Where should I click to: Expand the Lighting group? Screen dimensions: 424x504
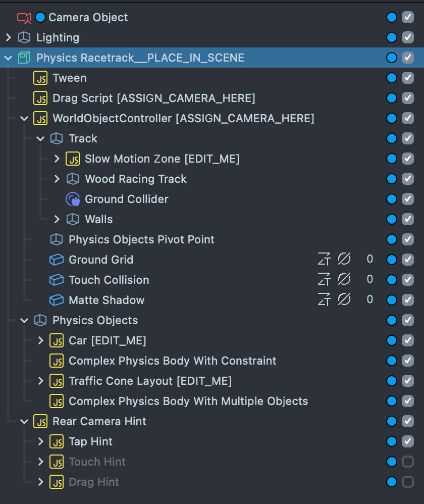point(8,38)
